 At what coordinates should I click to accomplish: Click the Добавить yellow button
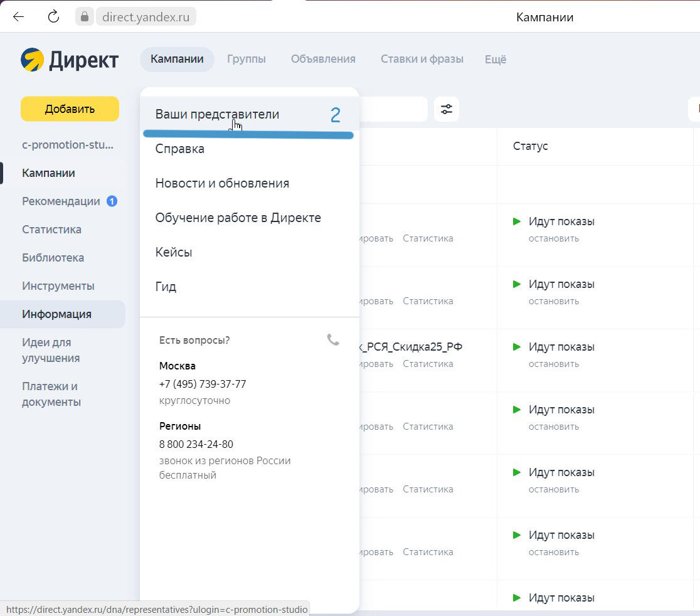70,109
